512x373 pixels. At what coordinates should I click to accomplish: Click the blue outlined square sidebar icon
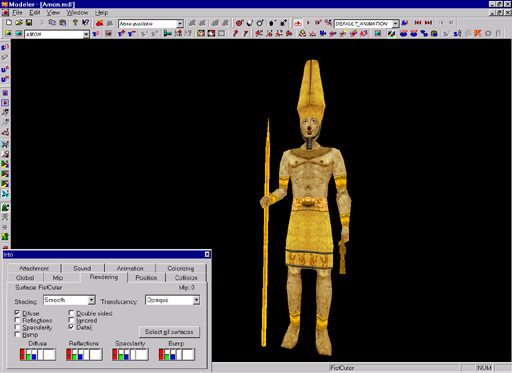coord(5,103)
